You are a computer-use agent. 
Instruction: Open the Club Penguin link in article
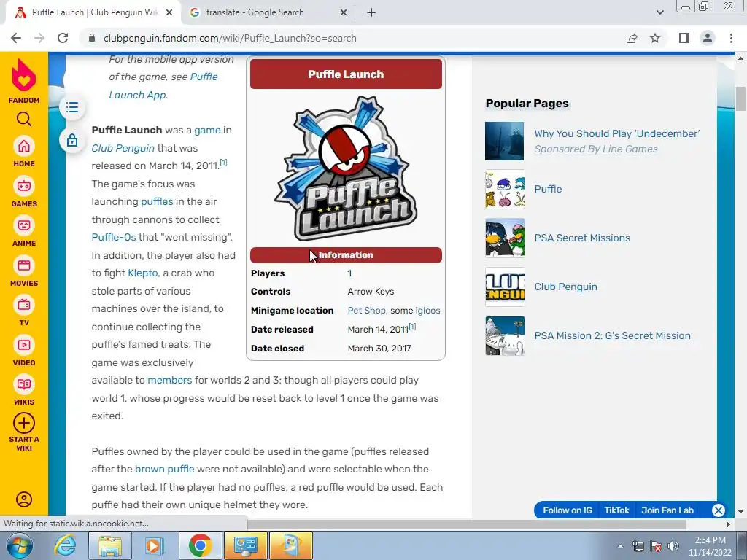(123, 148)
